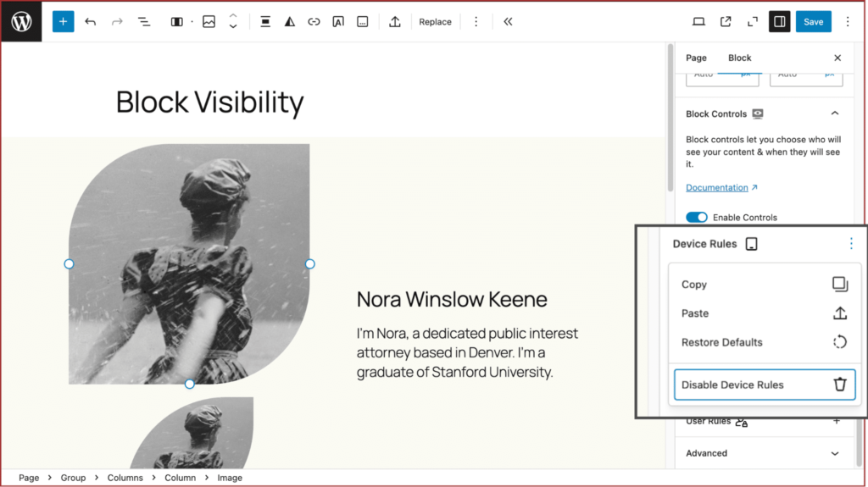Screen dimensions: 868x487
Task: Expand the Advanced panel
Action: pyautogui.click(x=835, y=453)
